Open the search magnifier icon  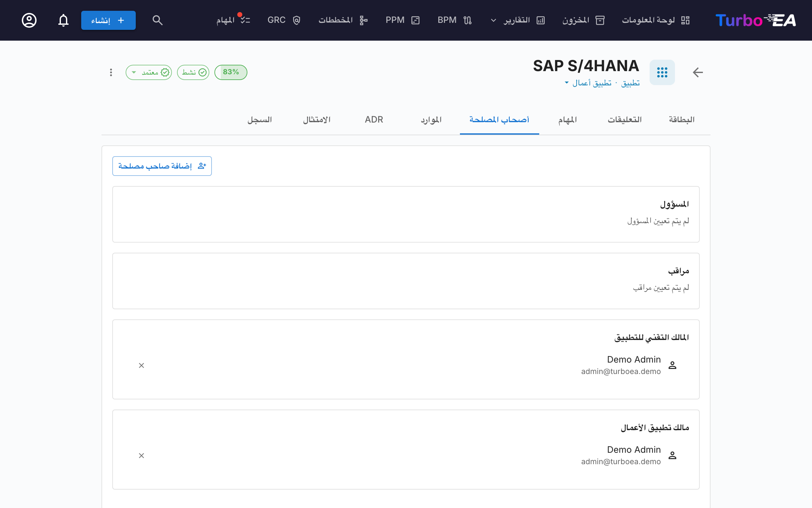(x=157, y=20)
